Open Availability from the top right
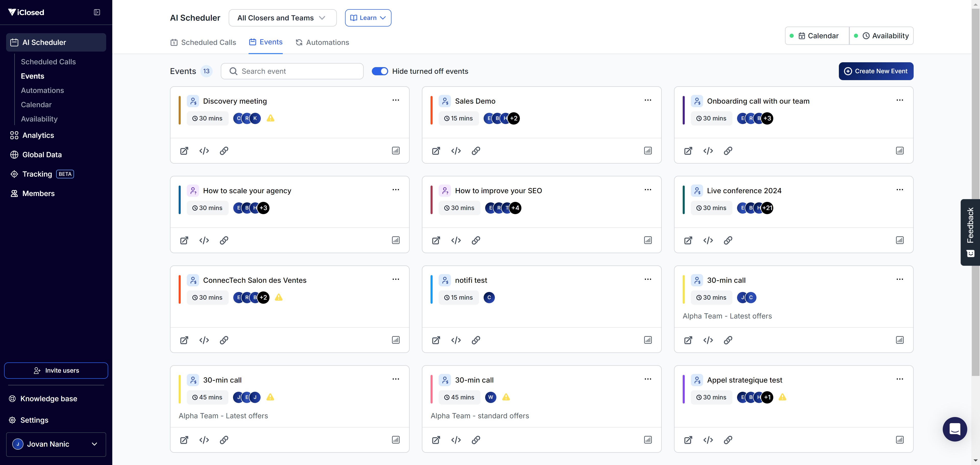Screen dimensions: 980x465 pos(881,36)
